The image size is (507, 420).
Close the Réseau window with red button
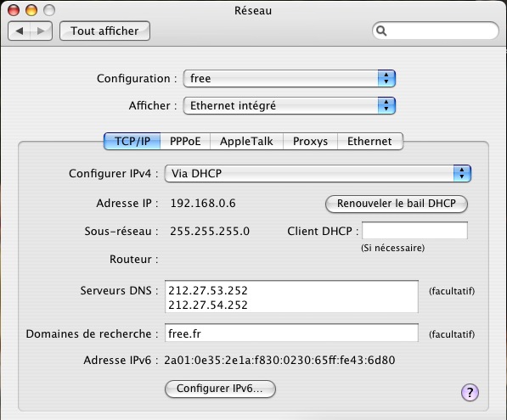point(14,10)
